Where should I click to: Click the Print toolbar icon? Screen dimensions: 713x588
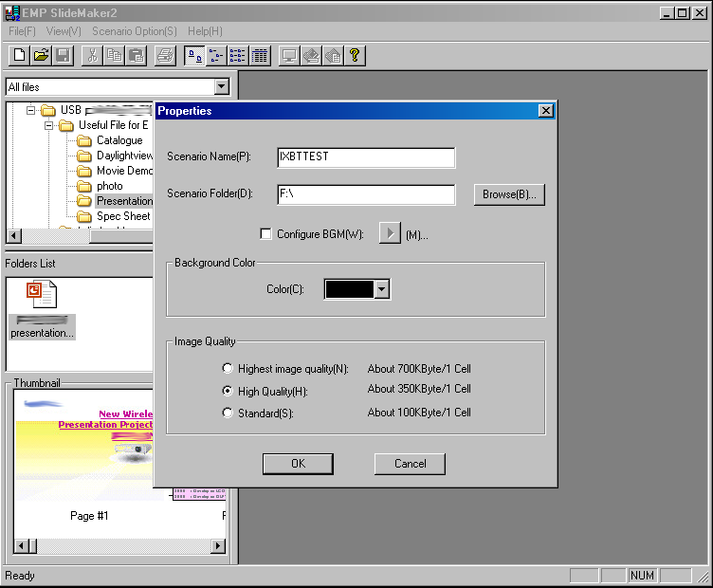click(165, 56)
